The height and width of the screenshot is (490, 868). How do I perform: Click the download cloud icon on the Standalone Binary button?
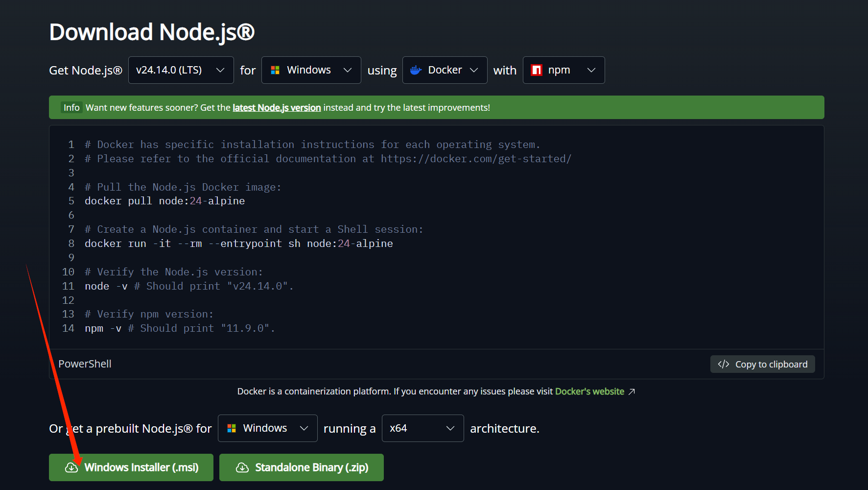click(x=242, y=467)
